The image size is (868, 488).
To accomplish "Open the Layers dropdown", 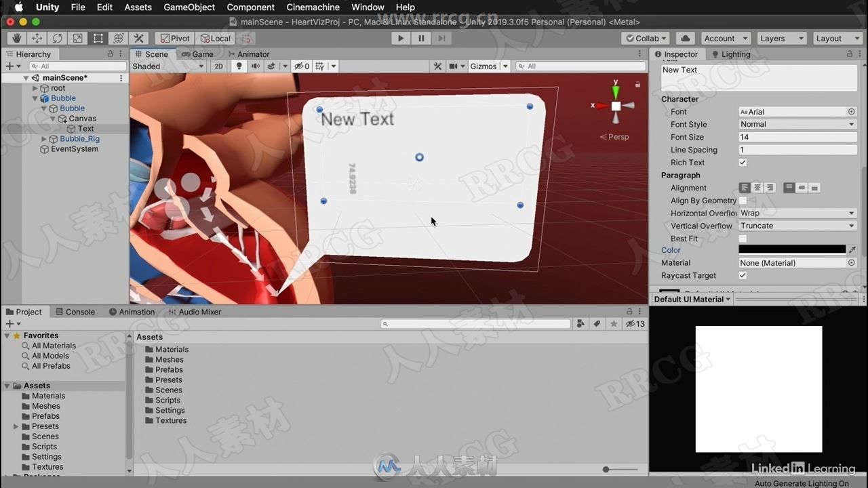I will pyautogui.click(x=781, y=39).
